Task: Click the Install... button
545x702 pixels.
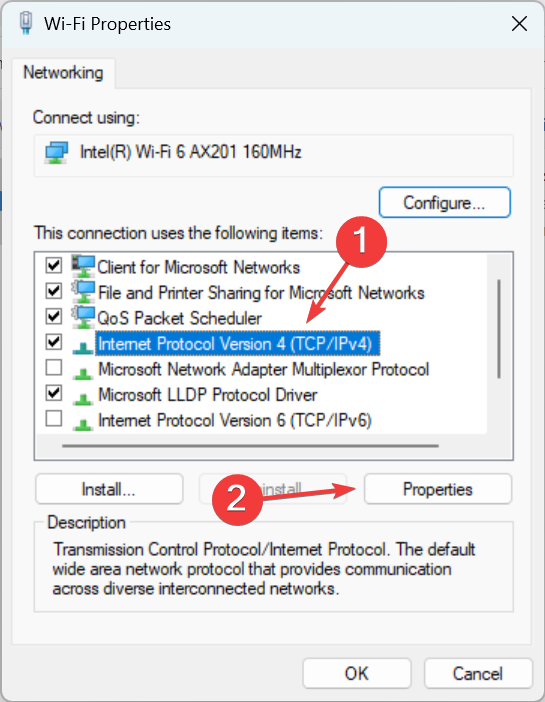Action: point(109,489)
